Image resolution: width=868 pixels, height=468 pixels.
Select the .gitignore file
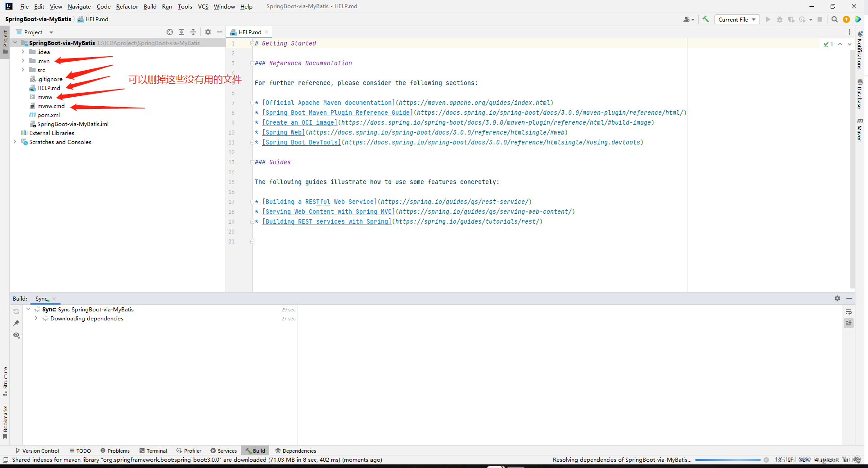50,79
